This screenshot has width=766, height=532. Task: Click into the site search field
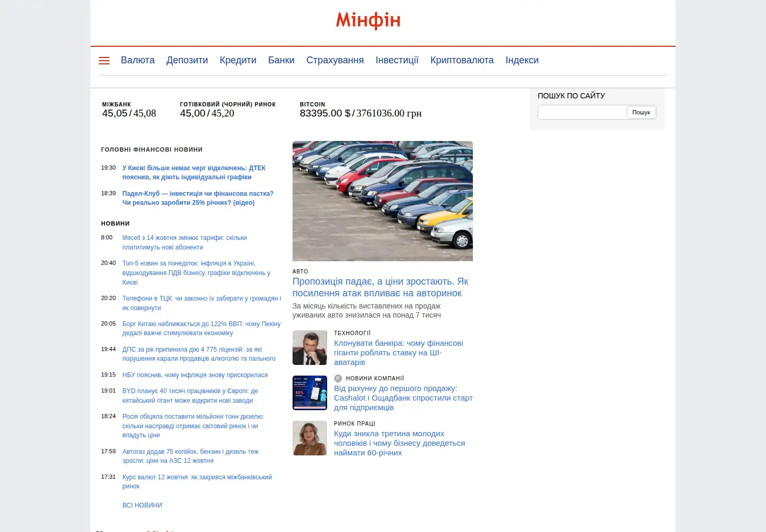(x=582, y=112)
